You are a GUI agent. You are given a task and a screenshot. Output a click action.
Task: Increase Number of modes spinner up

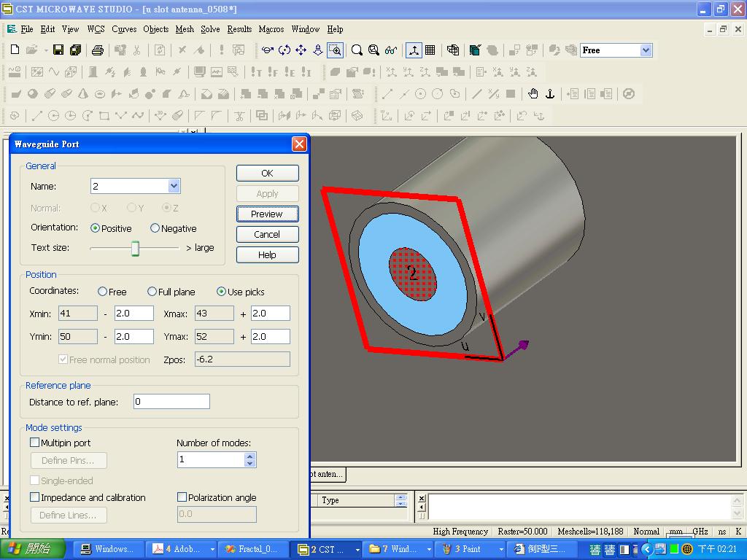[x=250, y=456]
